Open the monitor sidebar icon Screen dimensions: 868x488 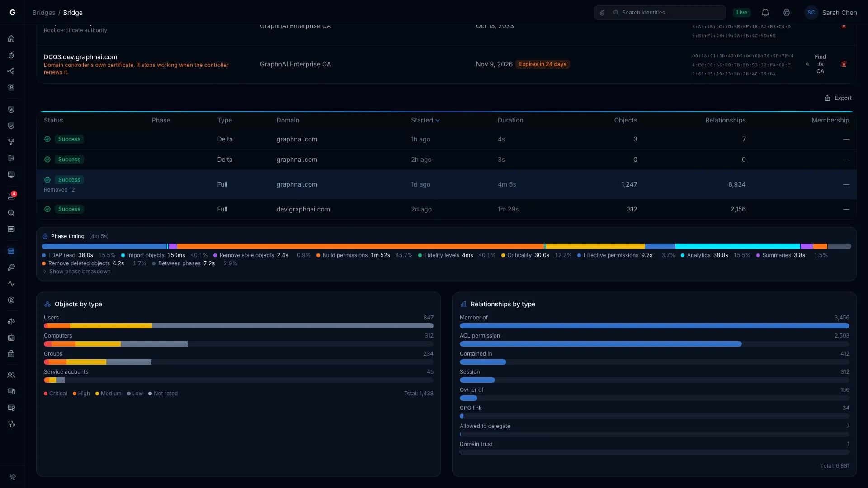(11, 174)
